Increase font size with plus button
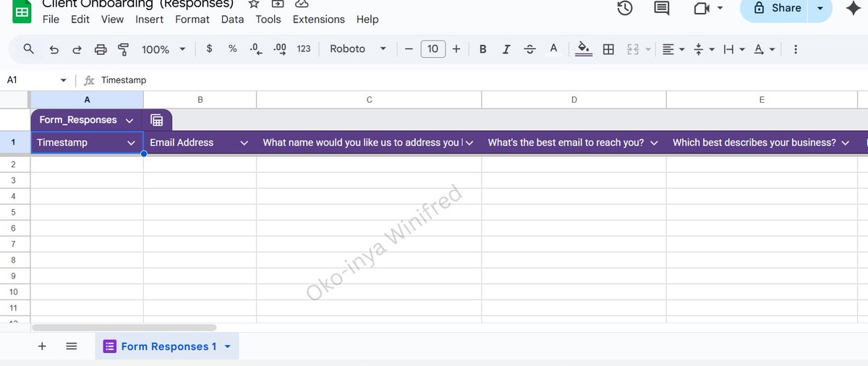 point(456,49)
